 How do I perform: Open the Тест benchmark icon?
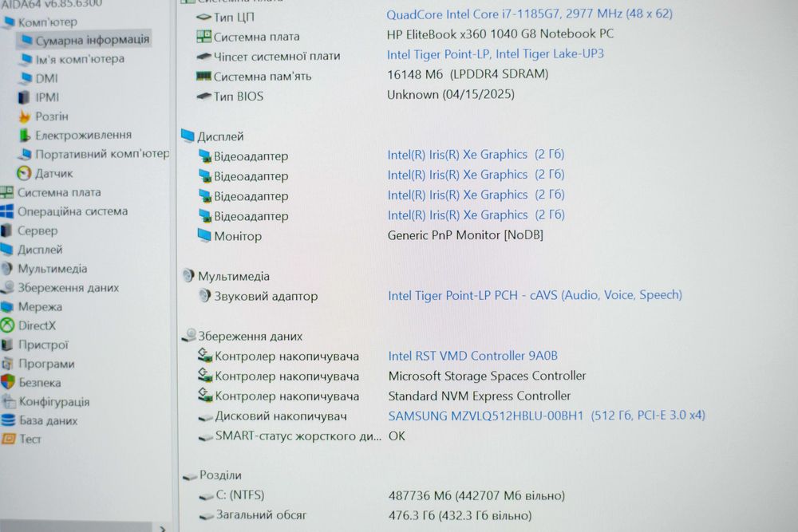9,439
